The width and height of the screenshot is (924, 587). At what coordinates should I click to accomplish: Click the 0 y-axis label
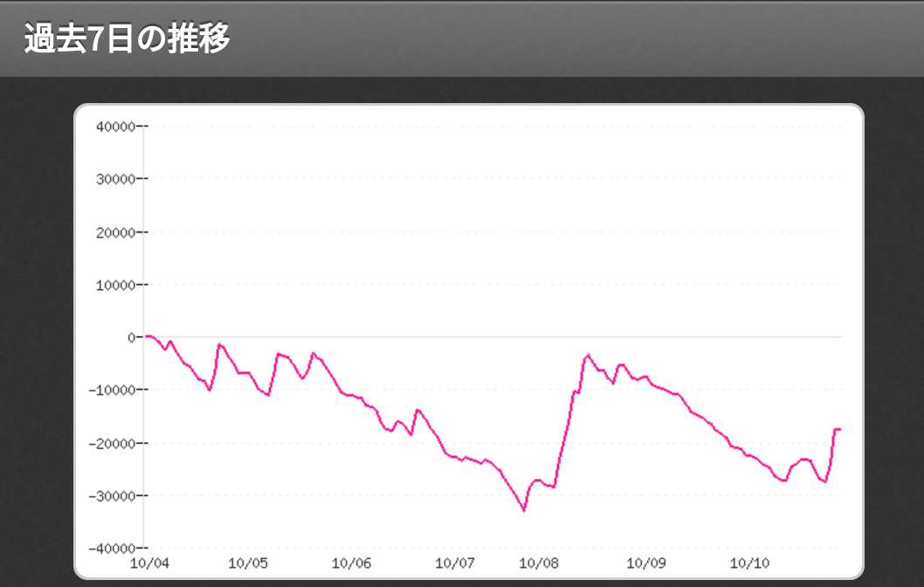coord(131,338)
